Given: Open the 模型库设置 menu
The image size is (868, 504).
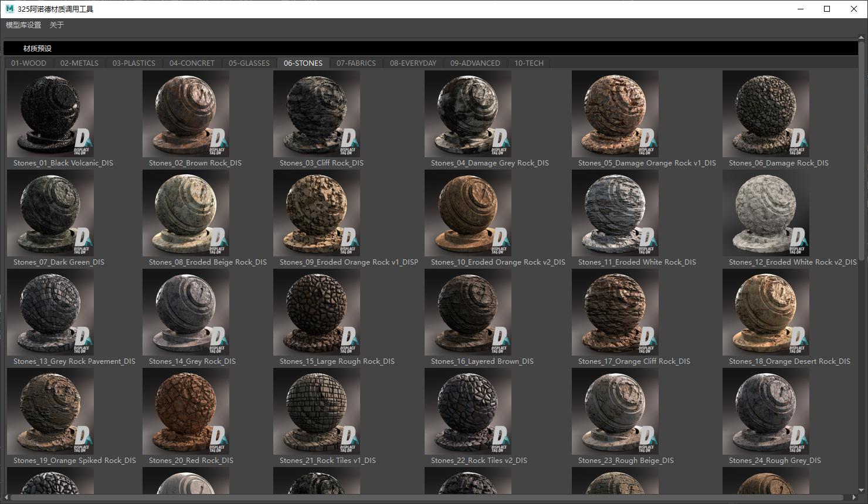Looking at the screenshot, I should pos(23,25).
